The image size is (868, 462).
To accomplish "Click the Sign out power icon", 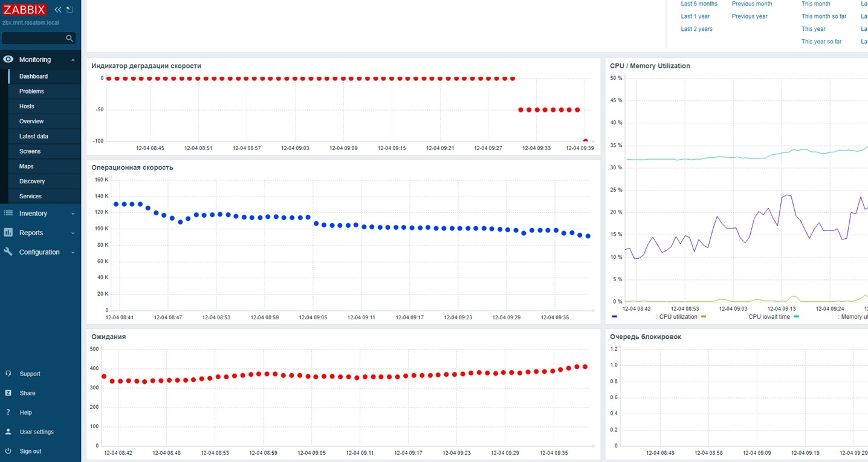I will point(8,451).
